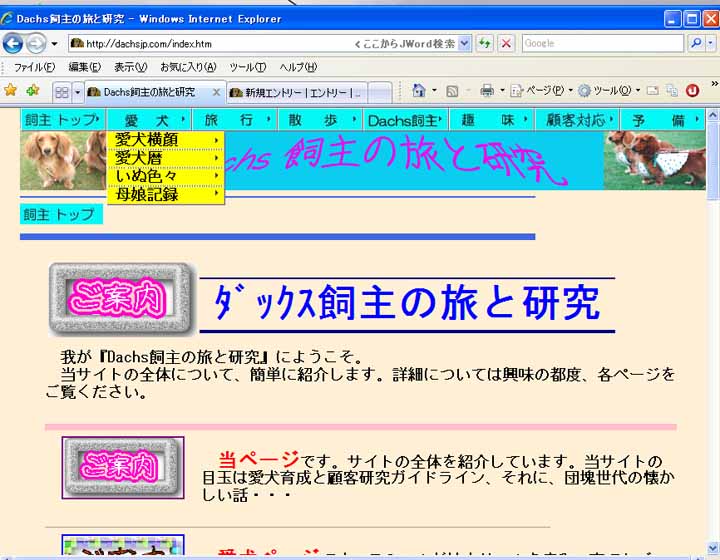Click the Print icon
The height and width of the screenshot is (560, 720).
click(x=487, y=91)
